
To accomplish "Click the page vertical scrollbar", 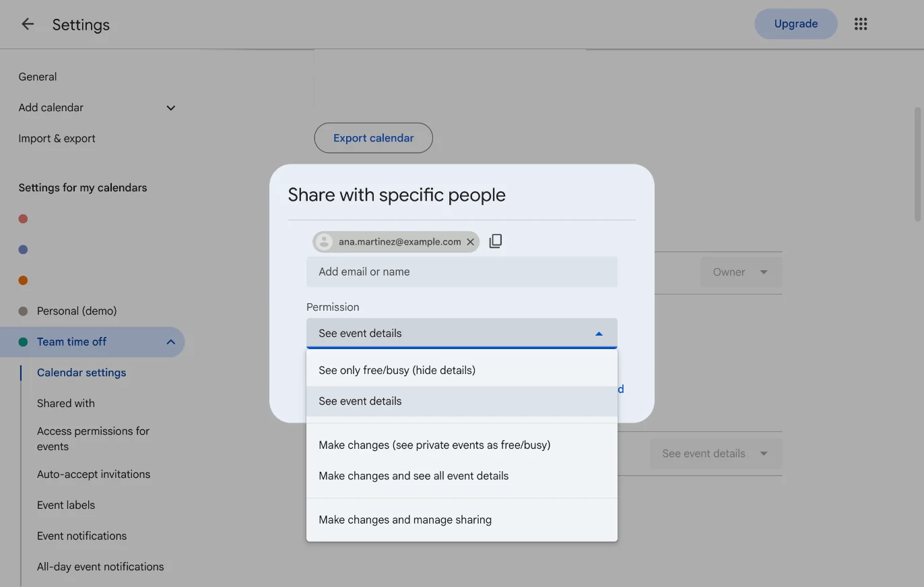I will tap(917, 164).
